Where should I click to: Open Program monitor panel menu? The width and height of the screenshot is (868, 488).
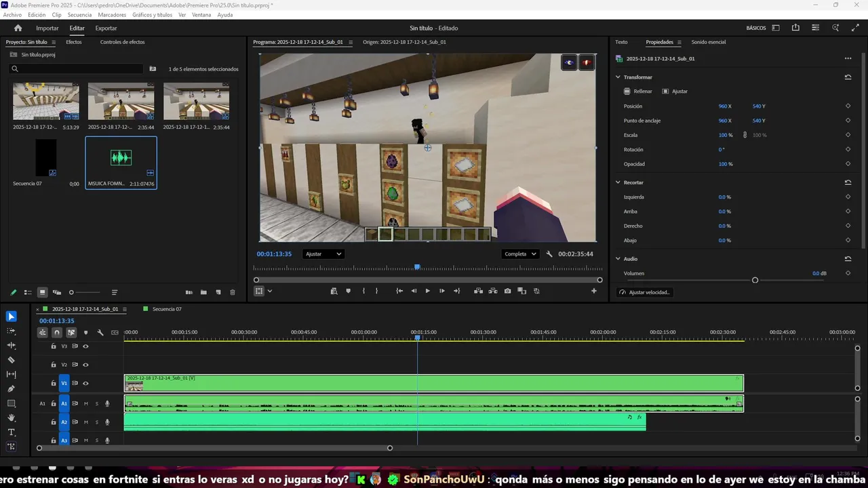point(351,42)
